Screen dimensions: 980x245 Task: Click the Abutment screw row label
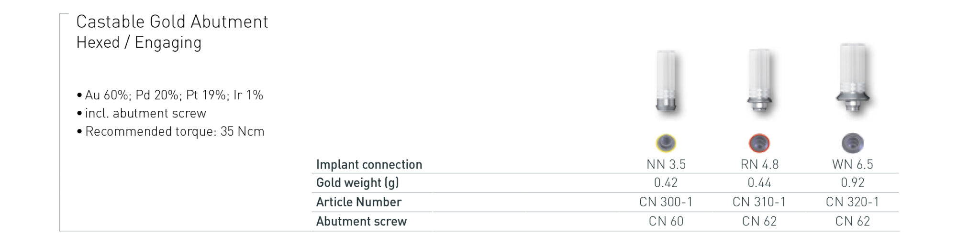click(361, 222)
